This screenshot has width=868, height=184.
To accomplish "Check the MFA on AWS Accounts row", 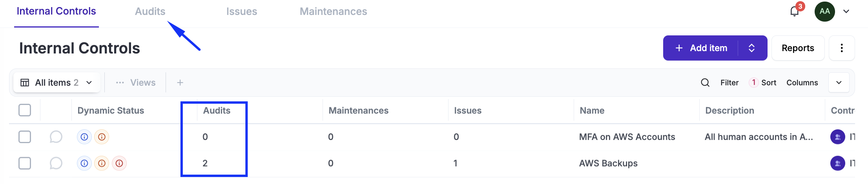I will [x=25, y=137].
